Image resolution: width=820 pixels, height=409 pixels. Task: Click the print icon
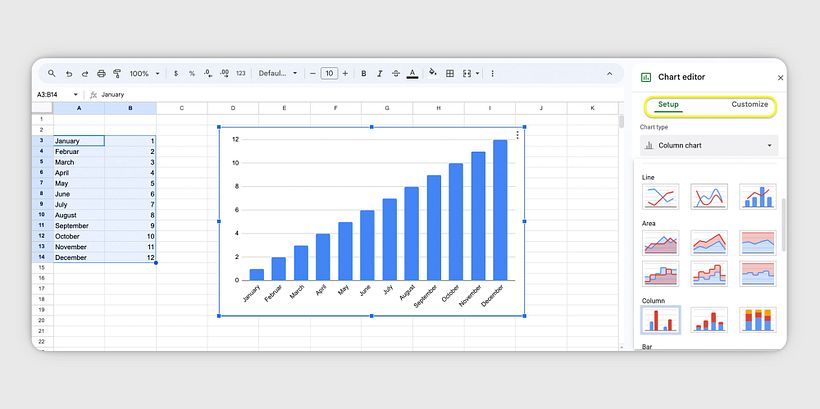click(101, 74)
